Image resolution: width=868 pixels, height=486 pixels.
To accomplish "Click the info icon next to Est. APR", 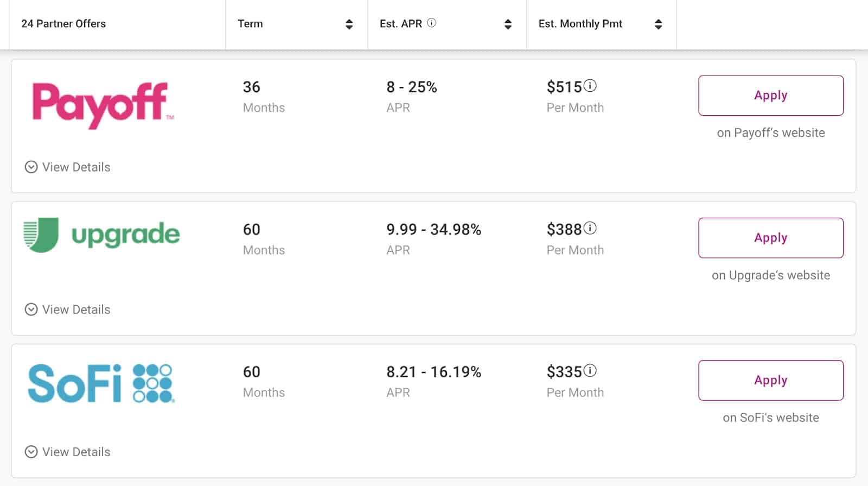I will click(431, 23).
